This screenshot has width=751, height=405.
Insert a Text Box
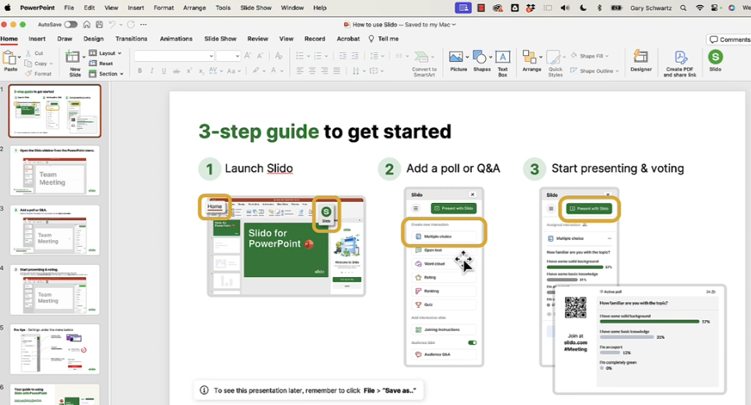[x=502, y=63]
